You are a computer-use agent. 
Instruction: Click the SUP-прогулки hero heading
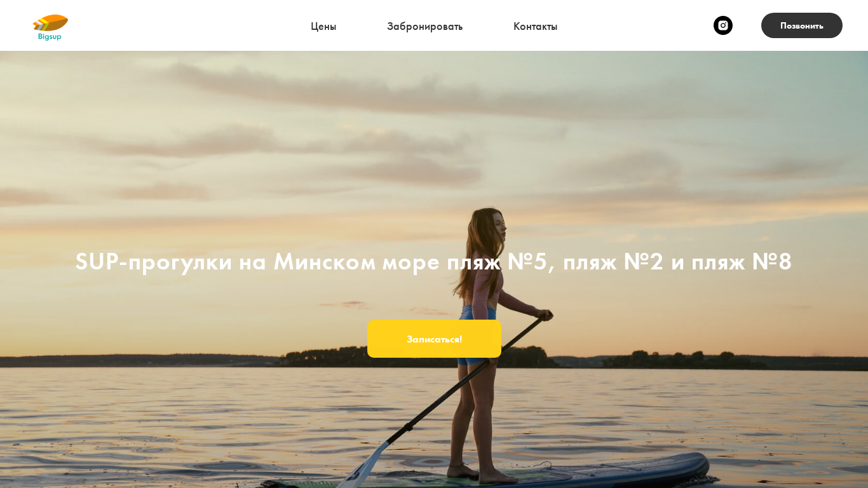[434, 261]
